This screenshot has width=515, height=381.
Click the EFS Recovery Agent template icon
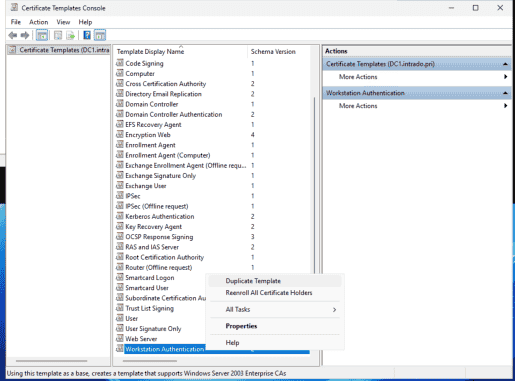[120, 124]
